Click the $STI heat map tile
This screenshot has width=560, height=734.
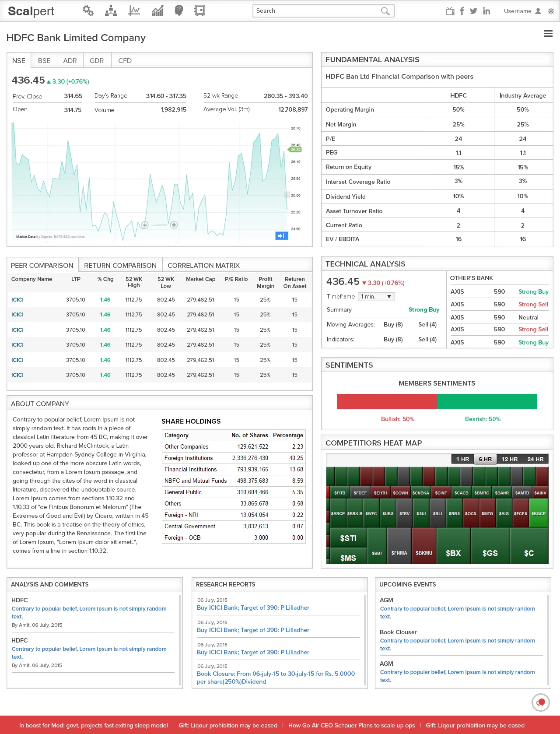point(348,538)
